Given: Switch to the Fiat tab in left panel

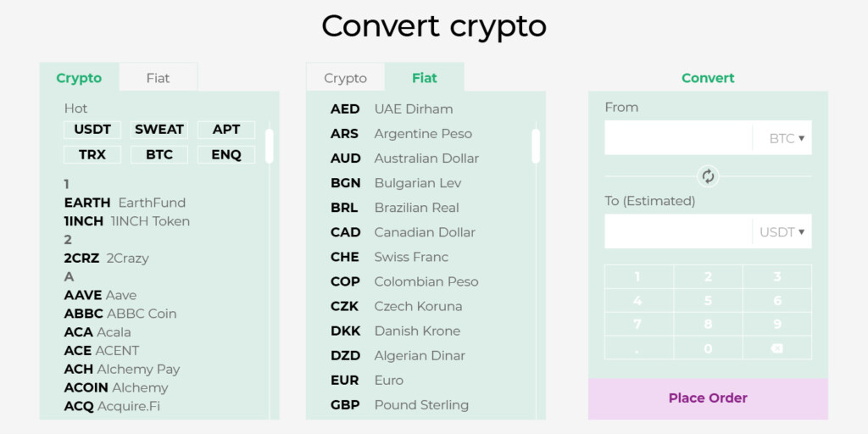Looking at the screenshot, I should coord(158,78).
